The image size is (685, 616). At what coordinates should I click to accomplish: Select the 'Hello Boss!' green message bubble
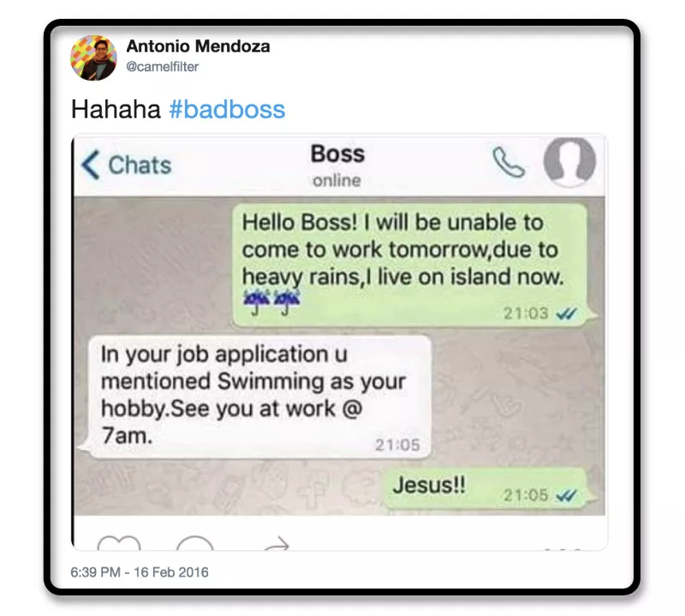411,266
